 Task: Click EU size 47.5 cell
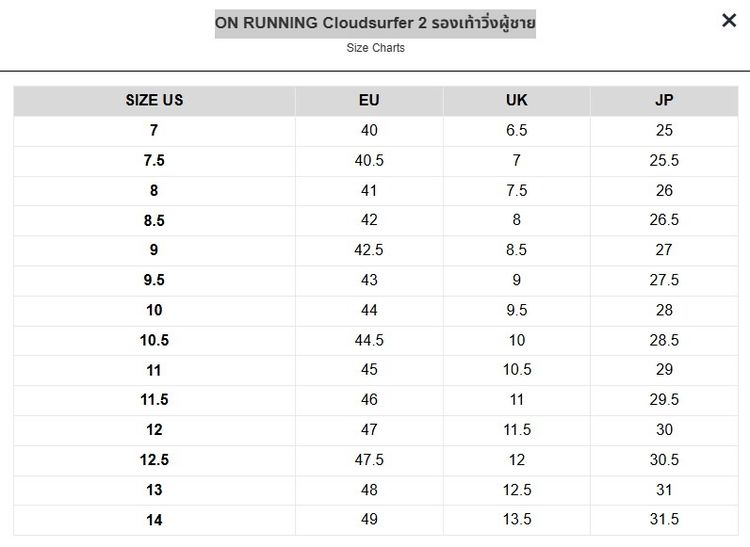369,460
